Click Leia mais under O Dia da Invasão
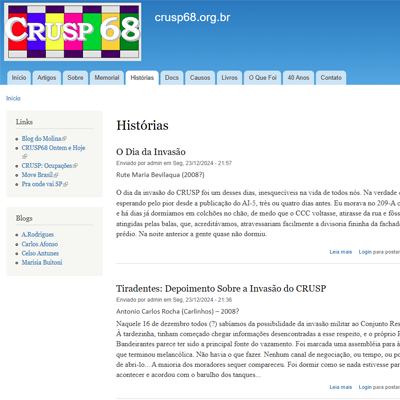Image resolution: width=400 pixels, height=400 pixels. coord(341,252)
